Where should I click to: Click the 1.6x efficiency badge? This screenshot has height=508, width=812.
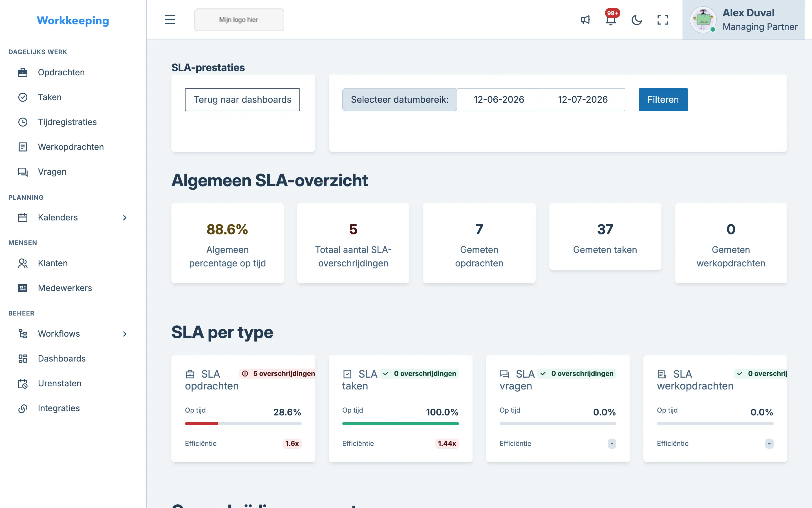292,443
